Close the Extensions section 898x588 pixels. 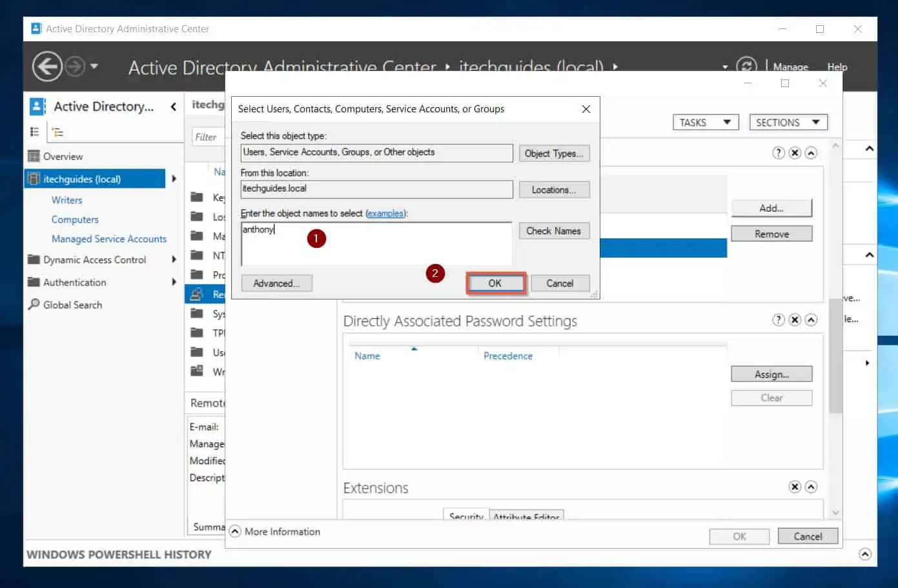(x=795, y=487)
